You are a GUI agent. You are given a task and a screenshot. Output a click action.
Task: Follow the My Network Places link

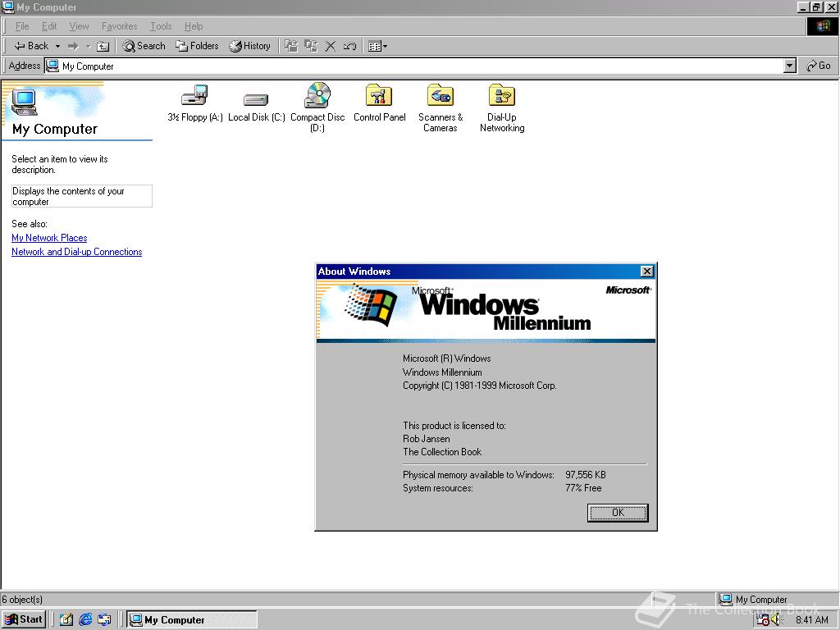pyautogui.click(x=49, y=238)
